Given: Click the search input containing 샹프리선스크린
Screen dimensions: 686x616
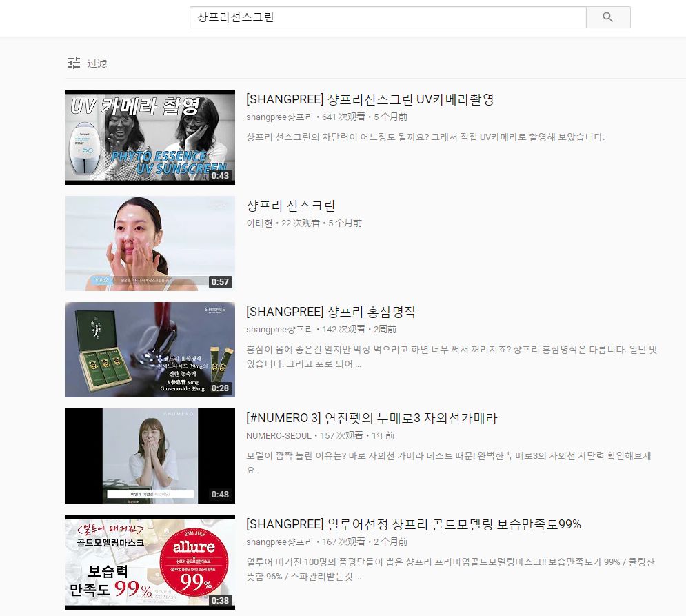Looking at the screenshot, I should [x=386, y=17].
